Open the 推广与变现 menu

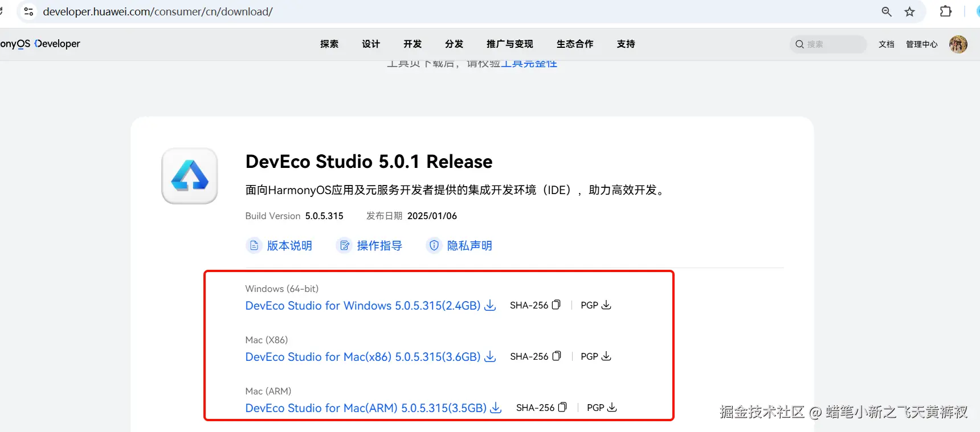[510, 44]
